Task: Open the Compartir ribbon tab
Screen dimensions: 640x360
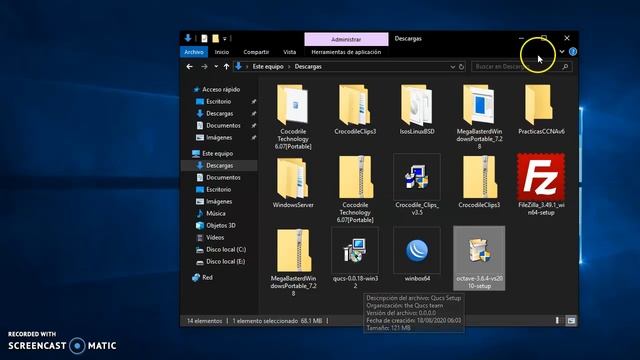Action: coord(256,52)
